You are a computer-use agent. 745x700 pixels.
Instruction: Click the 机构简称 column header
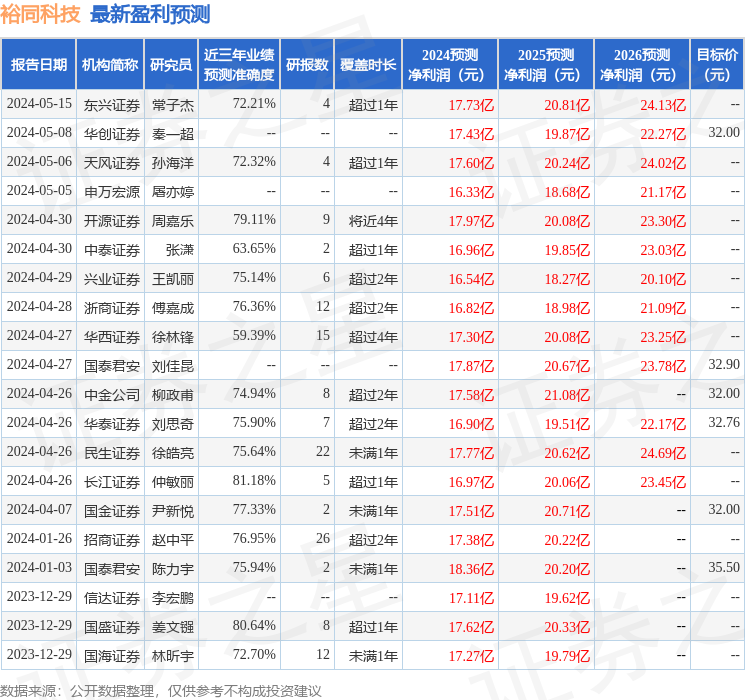110,65
